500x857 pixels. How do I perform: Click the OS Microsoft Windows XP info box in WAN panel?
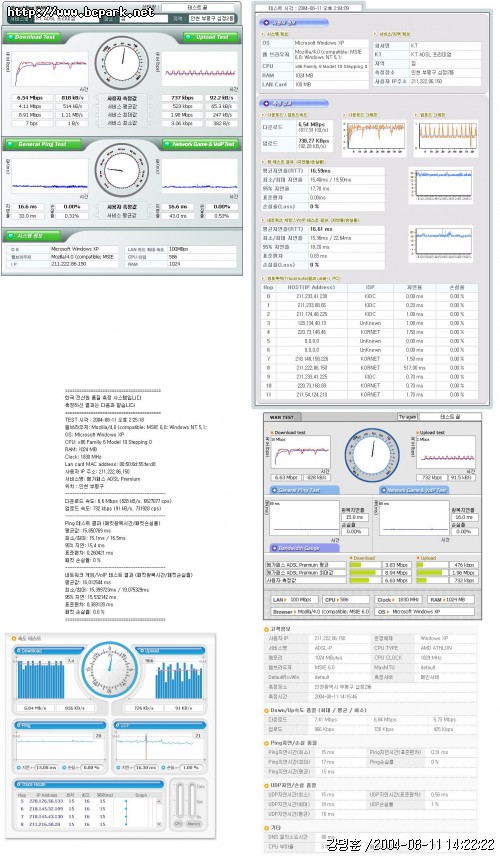point(425,612)
